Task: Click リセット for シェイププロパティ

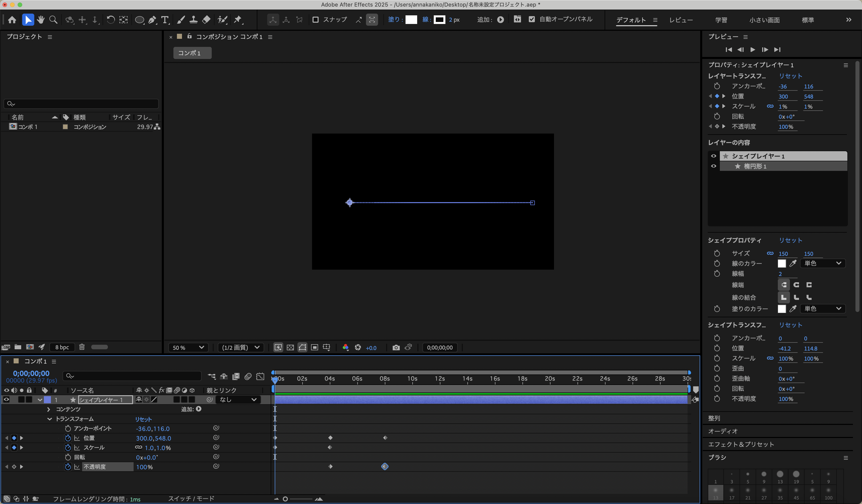Action: pyautogui.click(x=790, y=240)
